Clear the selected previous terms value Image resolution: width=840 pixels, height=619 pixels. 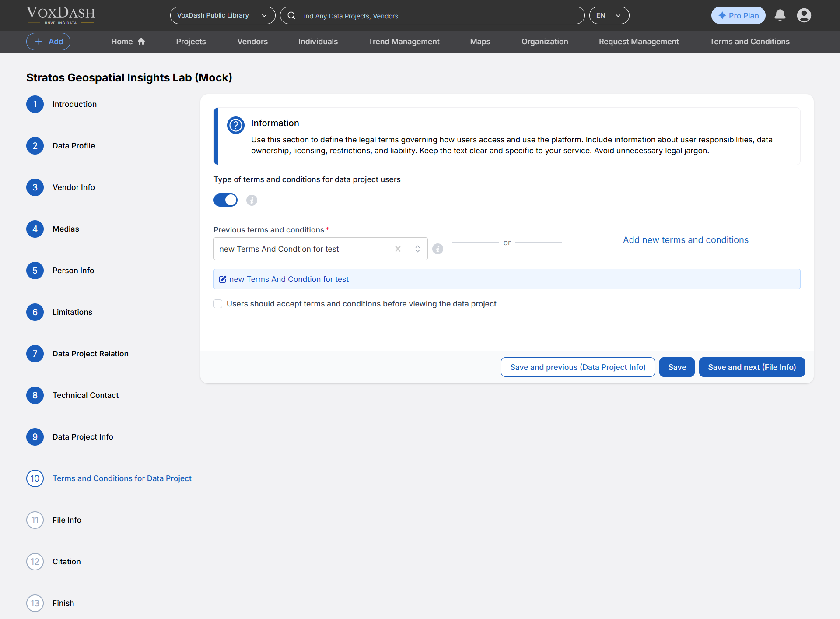(398, 249)
